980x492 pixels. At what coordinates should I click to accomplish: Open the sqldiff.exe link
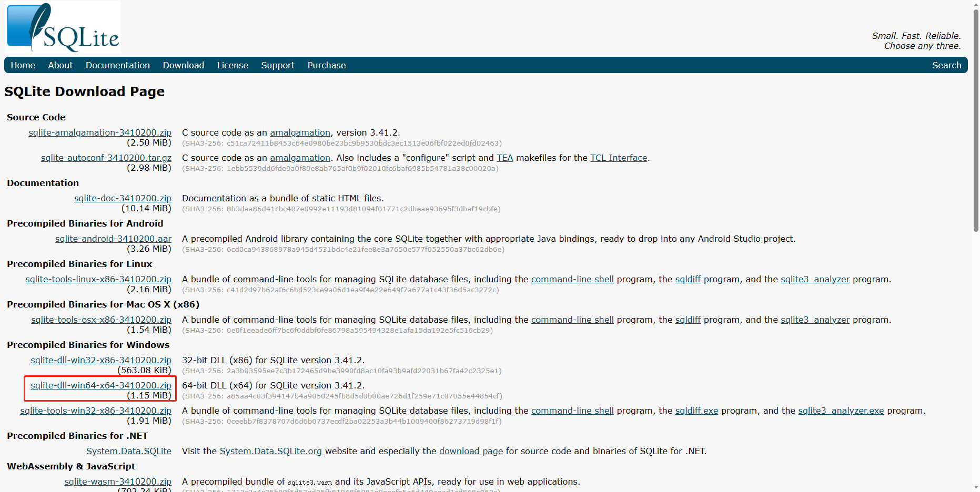pos(696,411)
